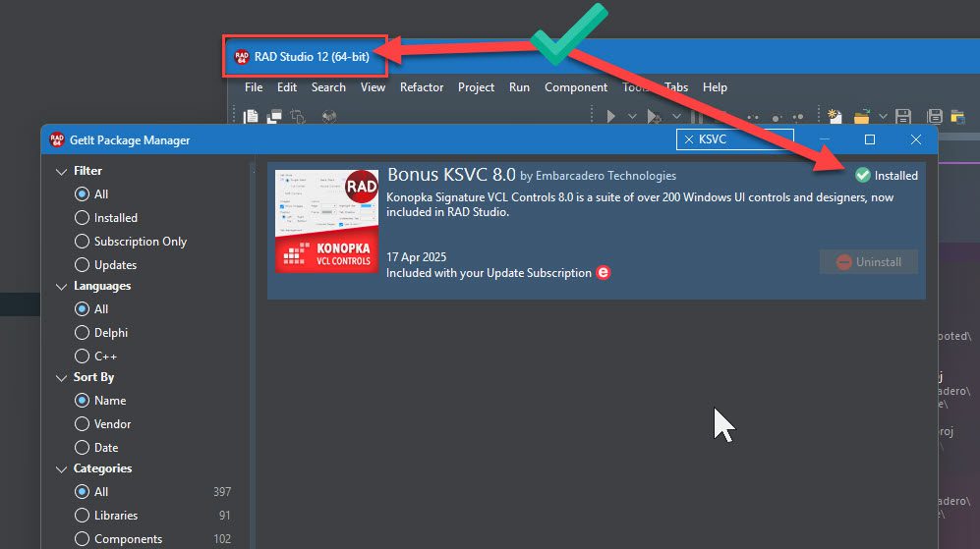980x549 pixels.
Task: Open the Run menu
Action: click(x=519, y=87)
